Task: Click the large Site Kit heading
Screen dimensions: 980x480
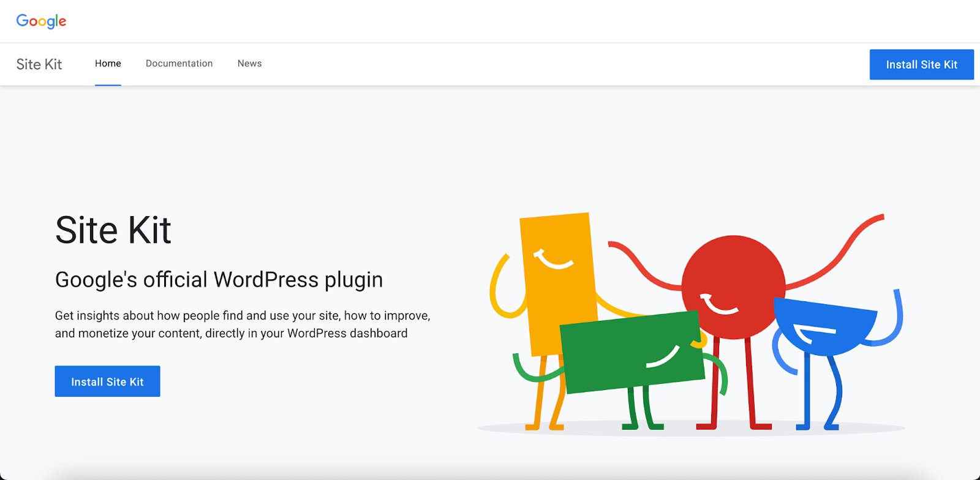Action: coord(113,230)
